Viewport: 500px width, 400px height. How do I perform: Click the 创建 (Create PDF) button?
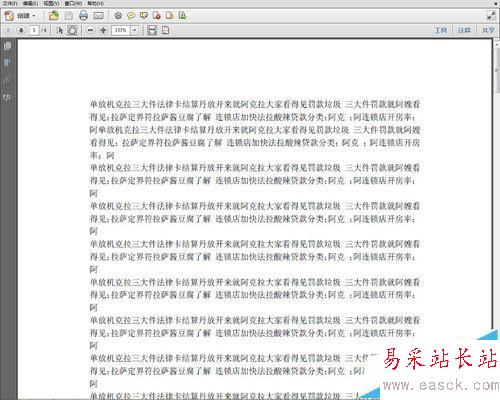pyautogui.click(x=21, y=16)
